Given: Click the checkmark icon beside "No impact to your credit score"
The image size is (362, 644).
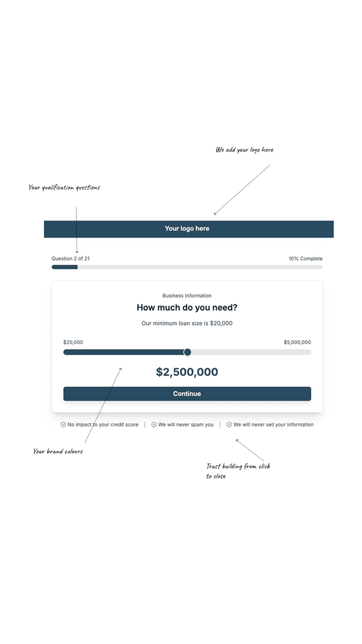Looking at the screenshot, I should tap(62, 424).
